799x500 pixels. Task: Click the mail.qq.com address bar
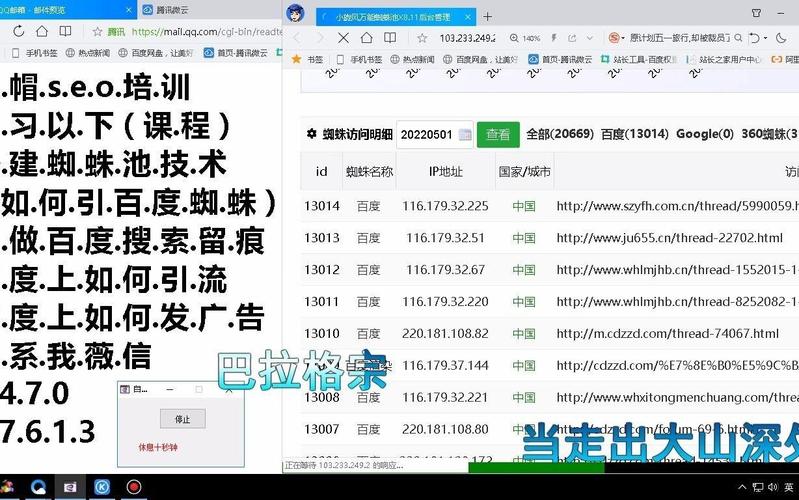(x=206, y=32)
